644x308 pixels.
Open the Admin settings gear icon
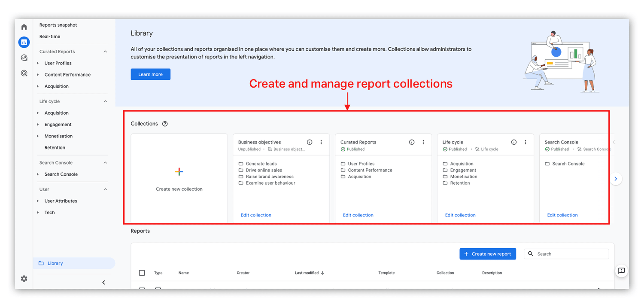(24, 279)
